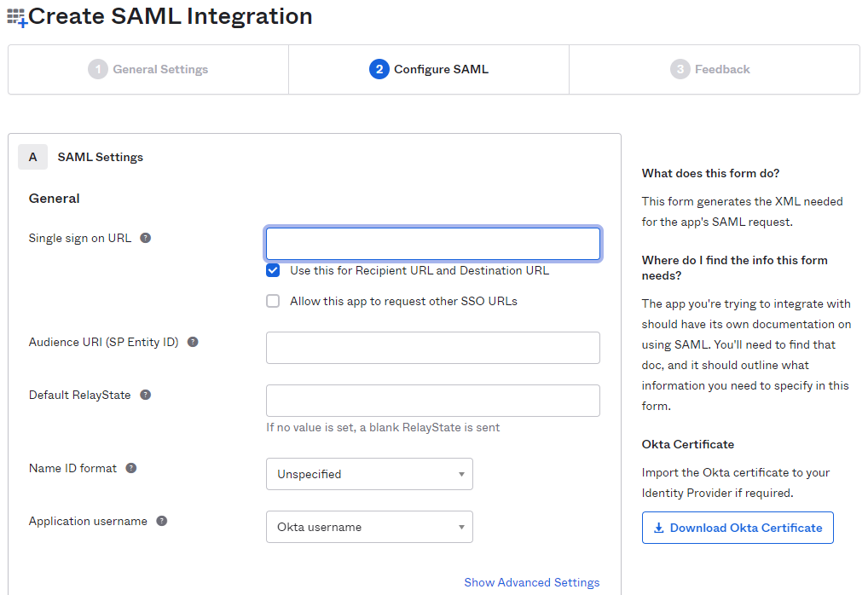Click step 2 circle in wizard
The width and height of the screenshot is (868, 595).
click(379, 69)
